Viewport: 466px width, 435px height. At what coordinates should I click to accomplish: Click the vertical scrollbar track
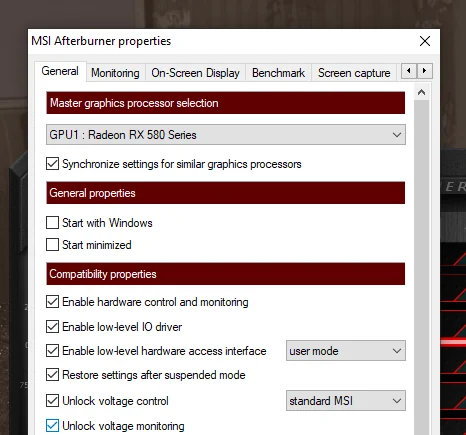pyautogui.click(x=421, y=267)
